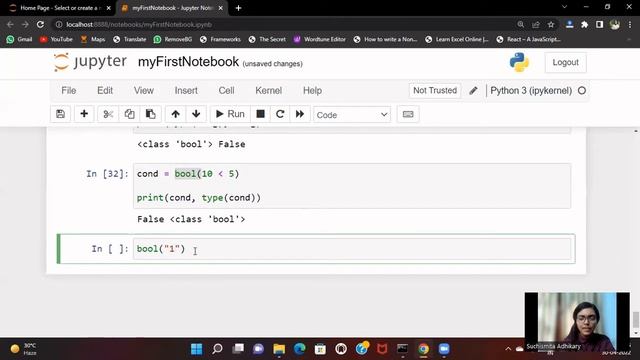Open the Kernel menu
This screenshot has height=360, width=640.
(269, 91)
